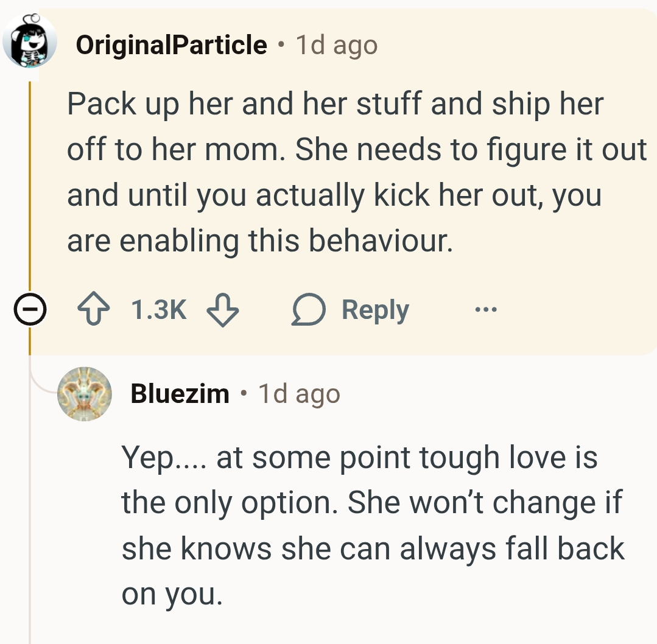Image resolution: width=657 pixels, height=644 pixels.
Task: Open OriginalParticle's avatar image
Action: point(30,41)
